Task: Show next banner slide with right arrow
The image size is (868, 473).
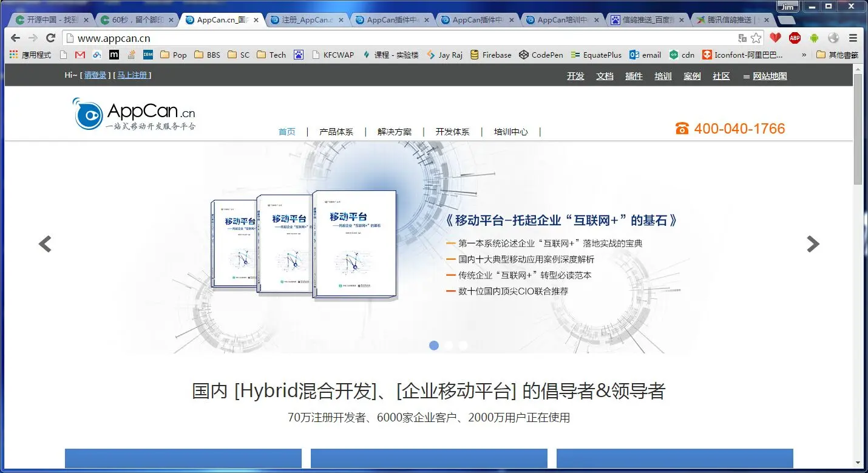Action: (813, 244)
